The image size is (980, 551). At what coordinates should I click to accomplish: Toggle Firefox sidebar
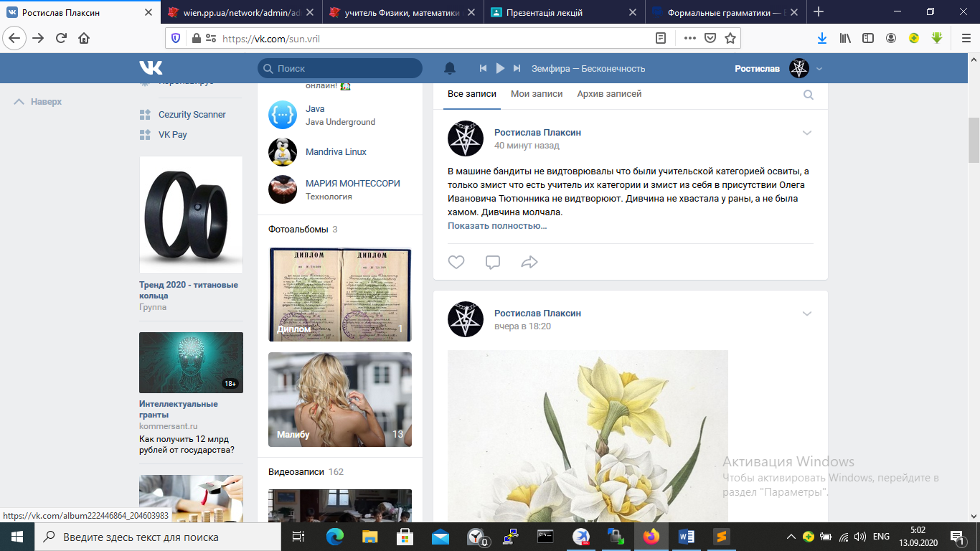868,38
